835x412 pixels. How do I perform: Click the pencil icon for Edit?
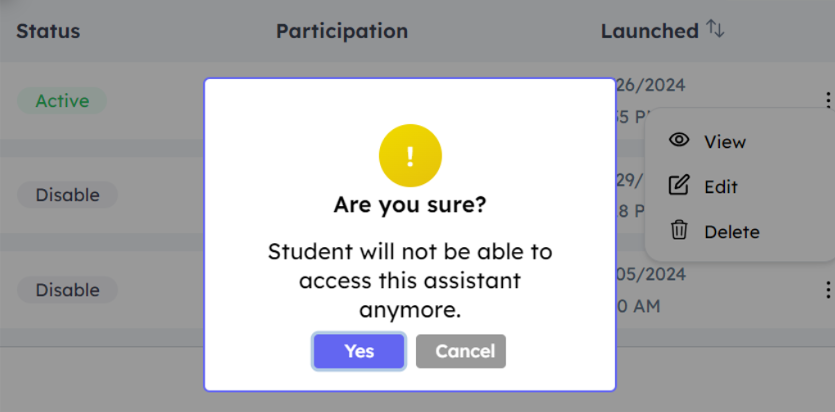(680, 186)
